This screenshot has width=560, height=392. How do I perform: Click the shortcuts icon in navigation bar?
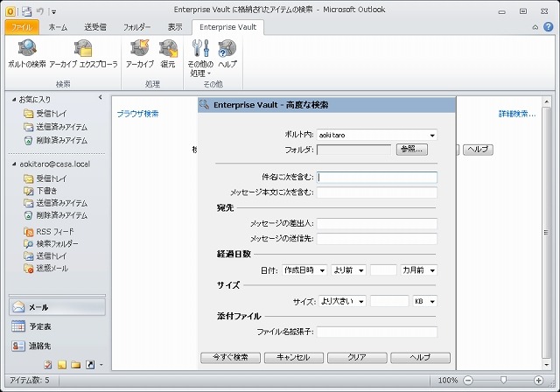[x=90, y=365]
